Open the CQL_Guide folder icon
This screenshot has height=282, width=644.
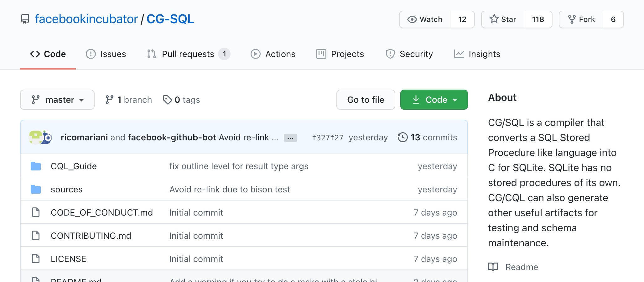pos(36,166)
